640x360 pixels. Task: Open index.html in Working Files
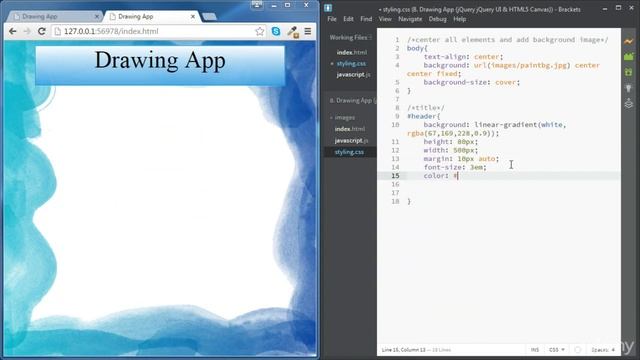[351, 52]
